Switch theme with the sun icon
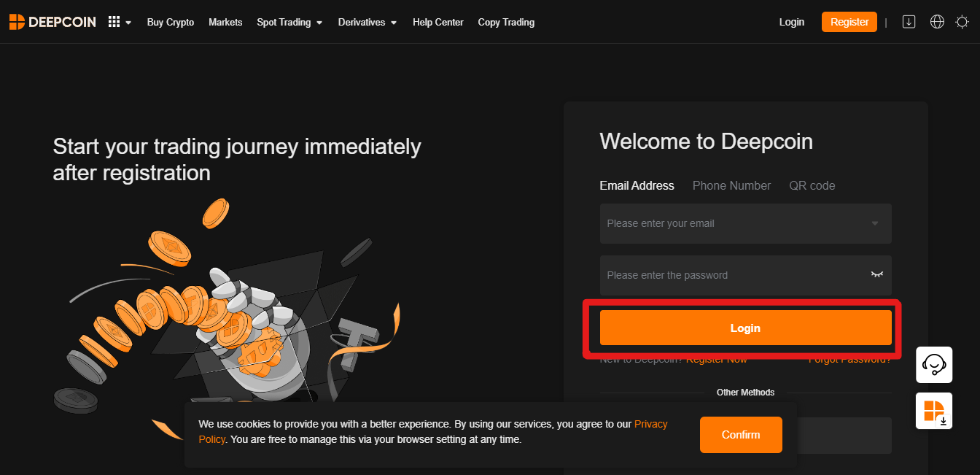The image size is (980, 475). coord(962,22)
